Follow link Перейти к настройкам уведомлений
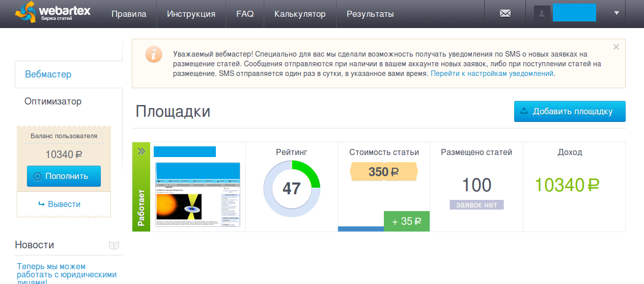The width and height of the screenshot is (644, 284). [x=492, y=73]
